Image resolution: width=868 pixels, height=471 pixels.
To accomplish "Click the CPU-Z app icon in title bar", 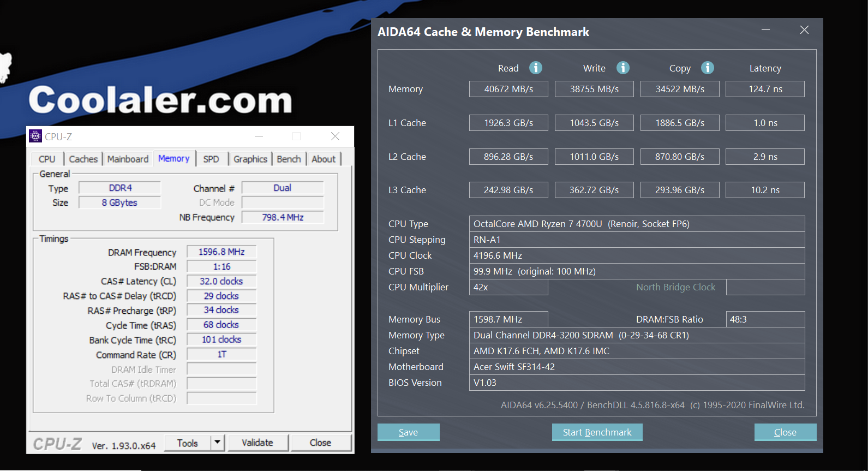I will (x=35, y=136).
